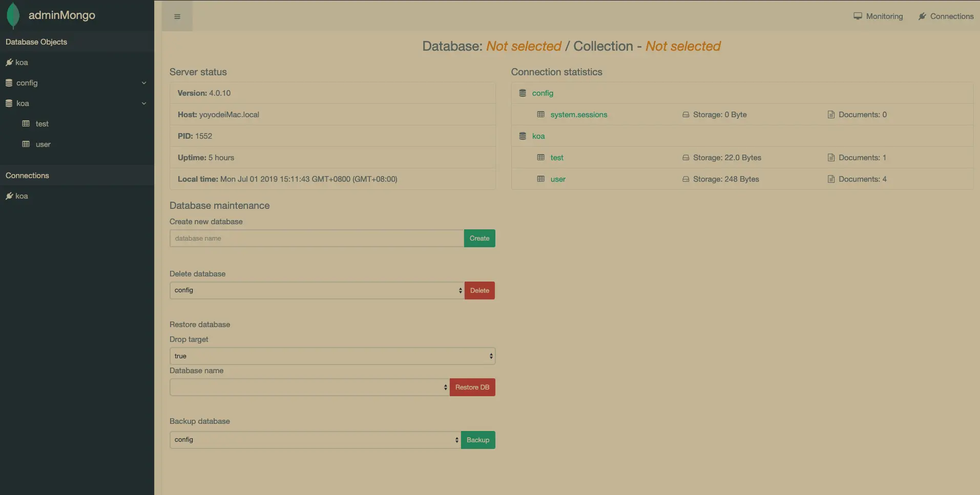
Task: Click the storage icon for system.sessions
Action: click(685, 115)
